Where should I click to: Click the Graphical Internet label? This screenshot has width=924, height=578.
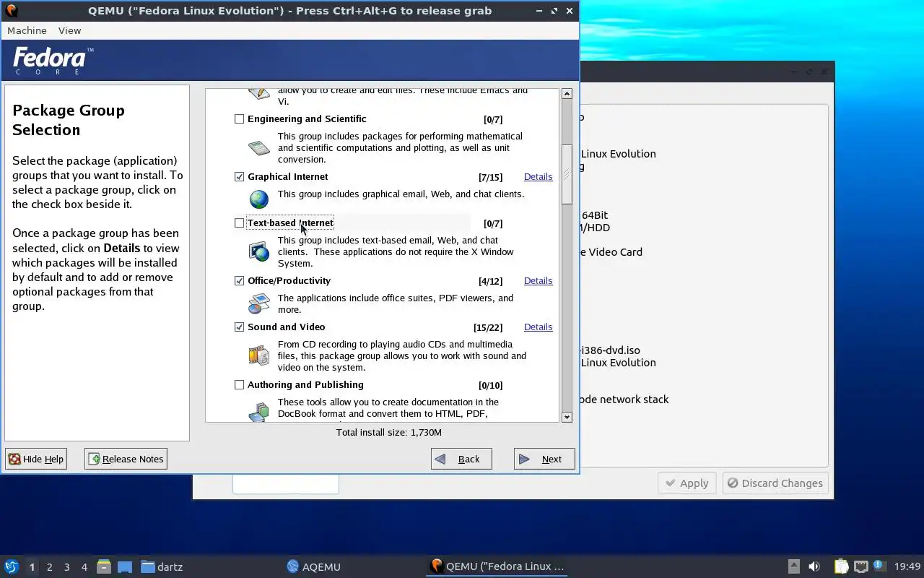point(287,177)
